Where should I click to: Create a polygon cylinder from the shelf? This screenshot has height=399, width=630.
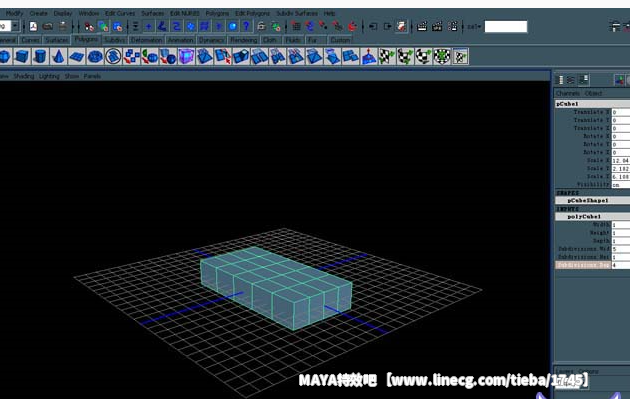(x=40, y=56)
